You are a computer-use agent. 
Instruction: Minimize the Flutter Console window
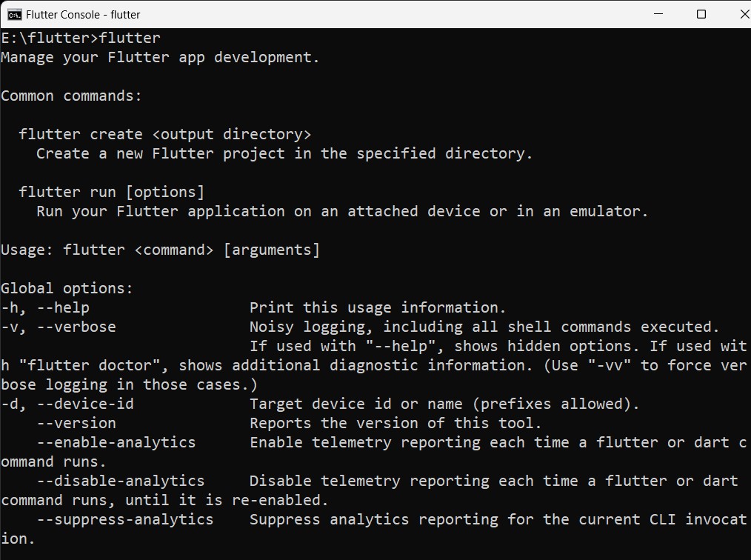click(x=658, y=14)
